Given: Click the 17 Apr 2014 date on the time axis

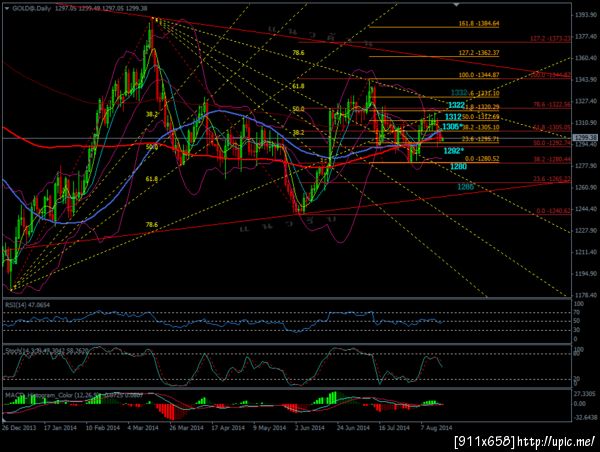Looking at the screenshot, I should pyautogui.click(x=228, y=428).
